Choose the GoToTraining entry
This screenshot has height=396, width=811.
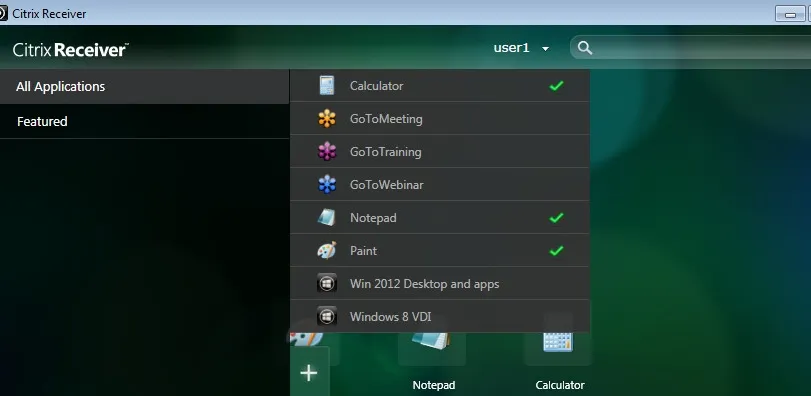click(440, 151)
